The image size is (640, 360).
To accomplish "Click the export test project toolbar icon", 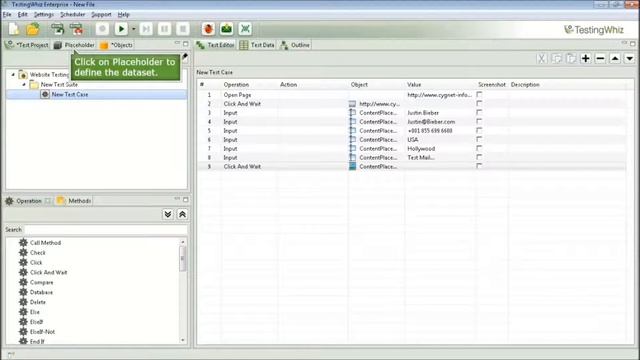I will [76, 29].
